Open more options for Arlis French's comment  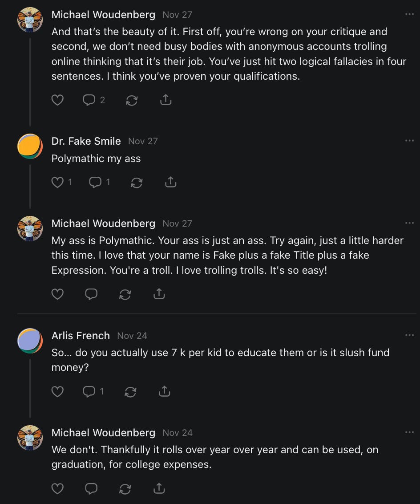coord(409,335)
